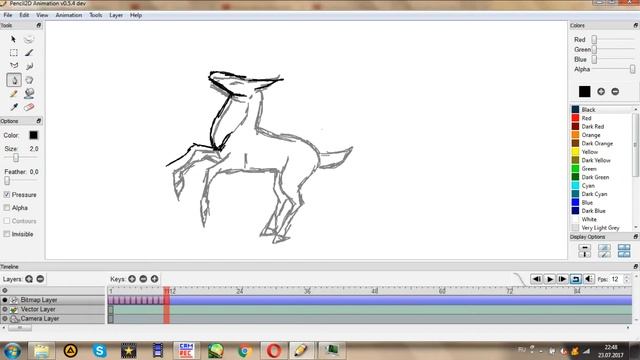Image resolution: width=640 pixels, height=360 pixels.
Task: Select the Move arrow tool
Action: (13, 39)
